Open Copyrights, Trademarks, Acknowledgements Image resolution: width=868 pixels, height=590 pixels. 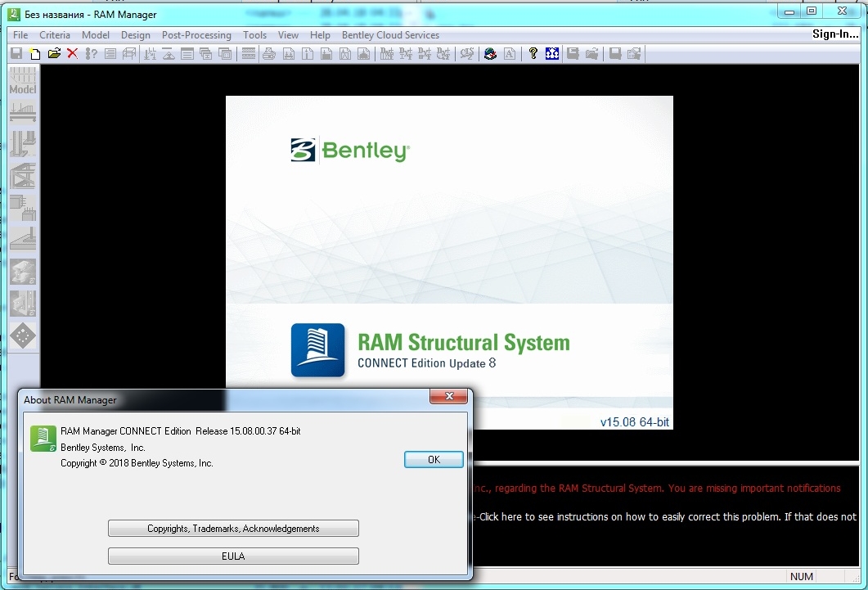click(233, 529)
